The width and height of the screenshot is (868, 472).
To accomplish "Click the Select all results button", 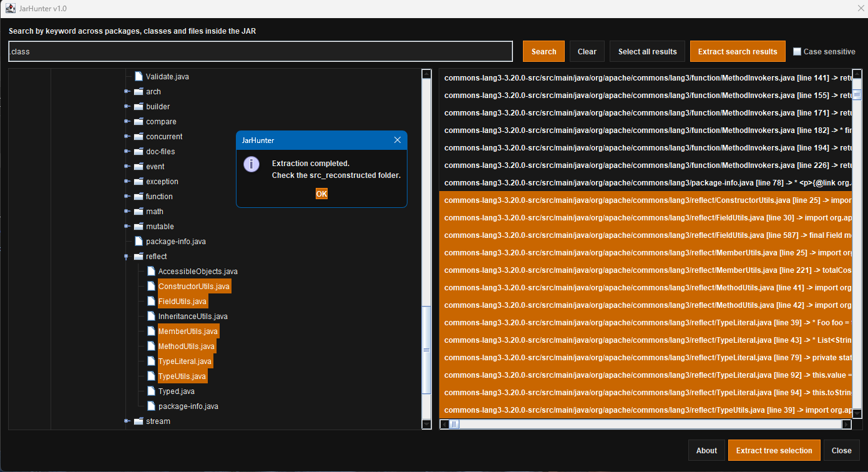I will click(647, 52).
